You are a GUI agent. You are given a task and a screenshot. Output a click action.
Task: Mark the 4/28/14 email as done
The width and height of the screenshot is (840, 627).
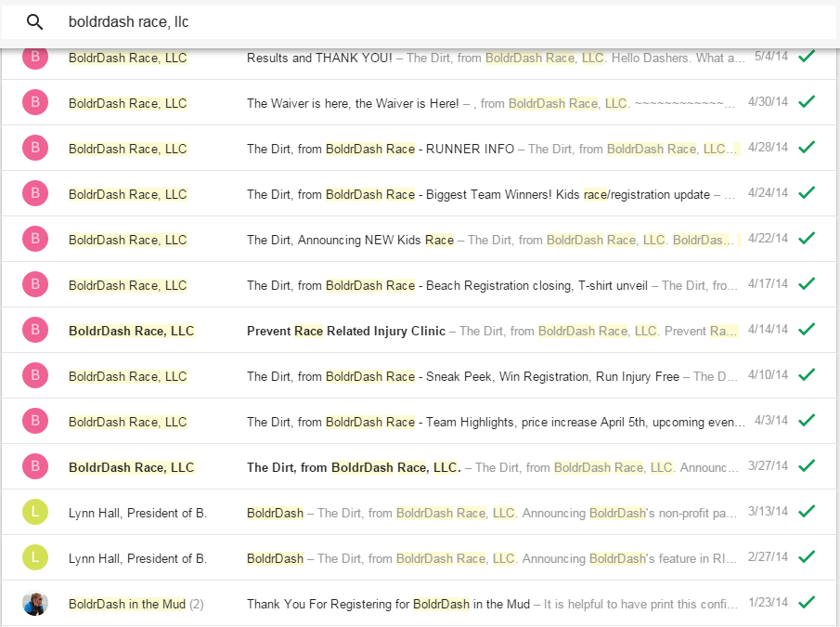807,147
